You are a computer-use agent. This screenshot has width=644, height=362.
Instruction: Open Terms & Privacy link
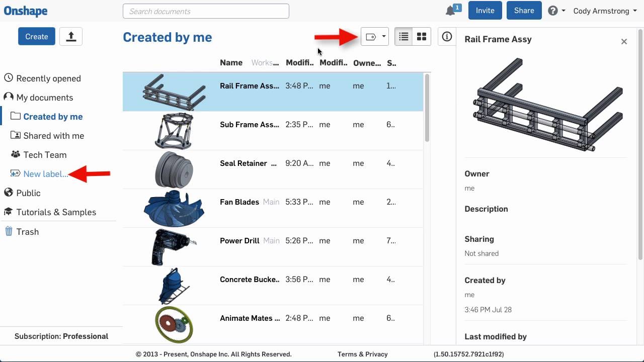363,354
